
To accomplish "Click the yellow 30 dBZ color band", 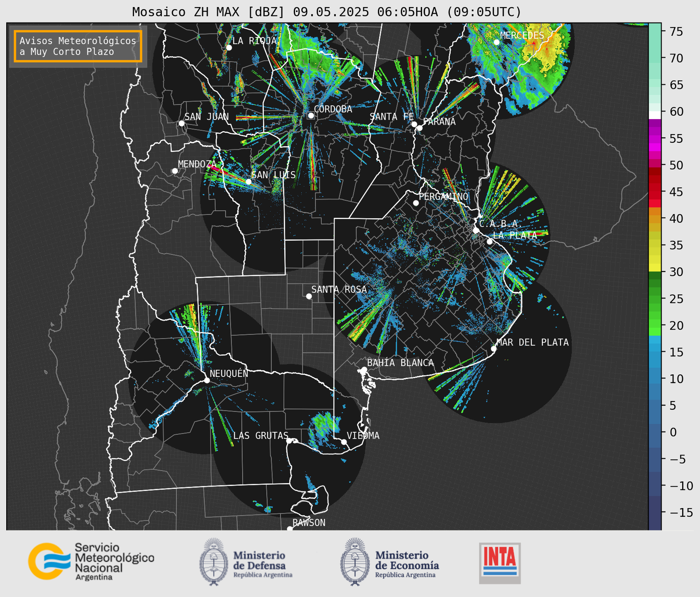I will [655, 268].
